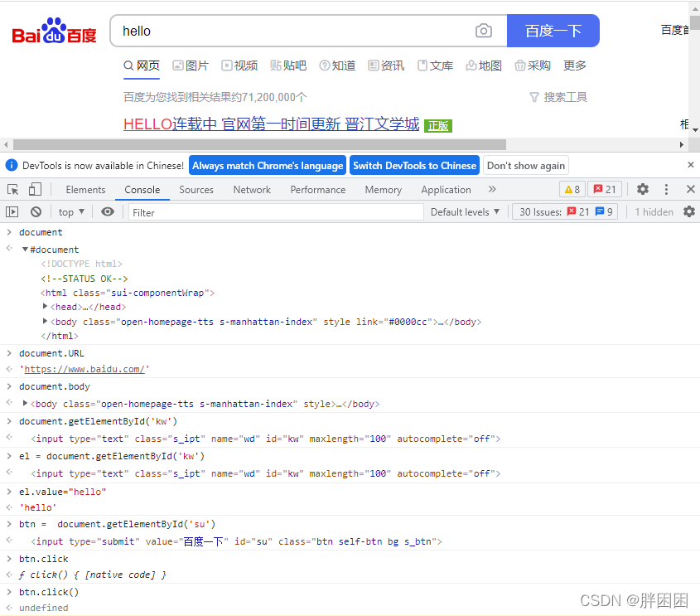The image size is (700, 616).
Task: Open the HELLO连载中 search result link
Action: (x=272, y=124)
